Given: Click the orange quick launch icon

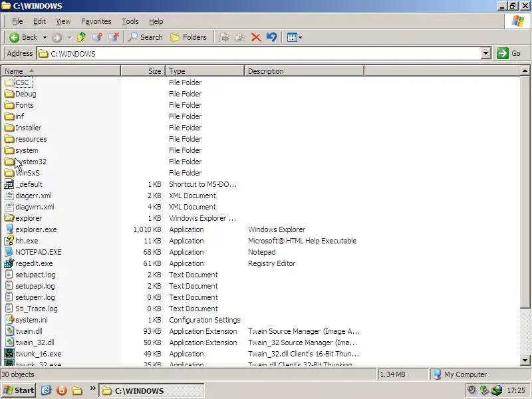Looking at the screenshot, I should pos(62,390).
